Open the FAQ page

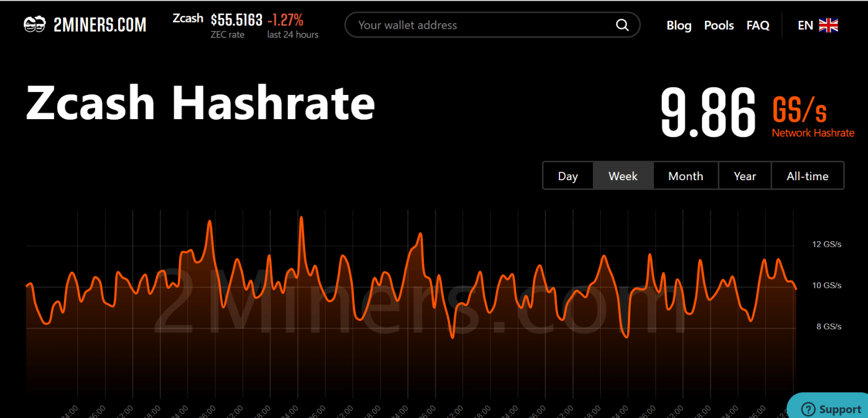coord(758,25)
